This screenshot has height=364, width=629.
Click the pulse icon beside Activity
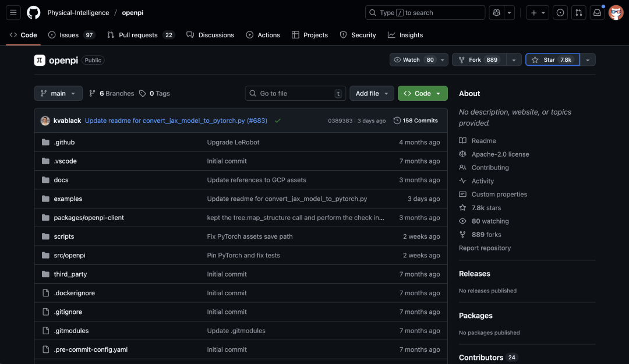point(462,181)
